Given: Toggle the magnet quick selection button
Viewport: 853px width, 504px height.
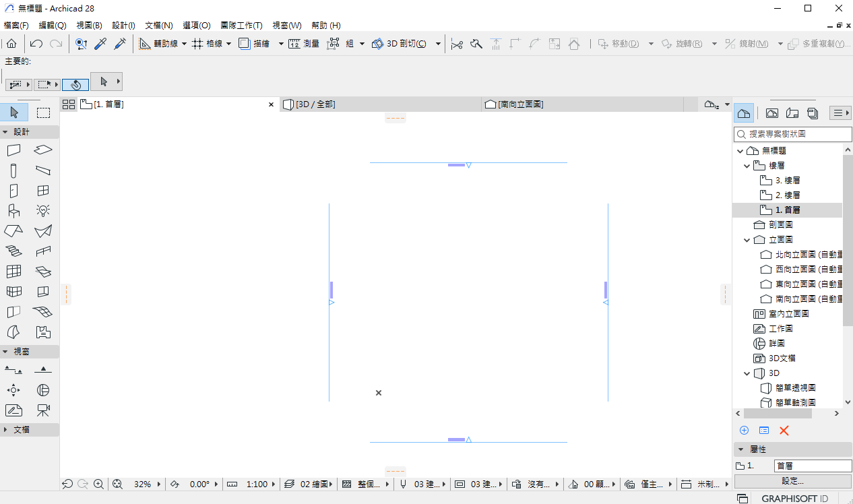Looking at the screenshot, I should coord(75,84).
